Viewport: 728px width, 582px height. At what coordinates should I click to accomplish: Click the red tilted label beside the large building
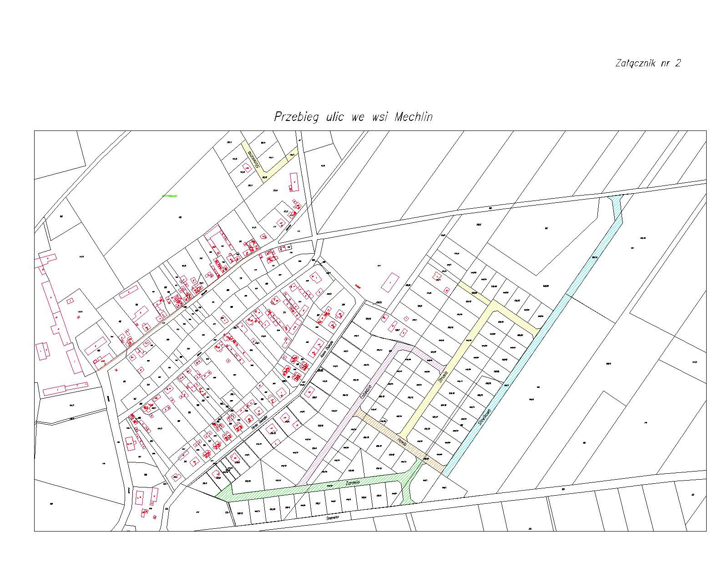(359, 287)
